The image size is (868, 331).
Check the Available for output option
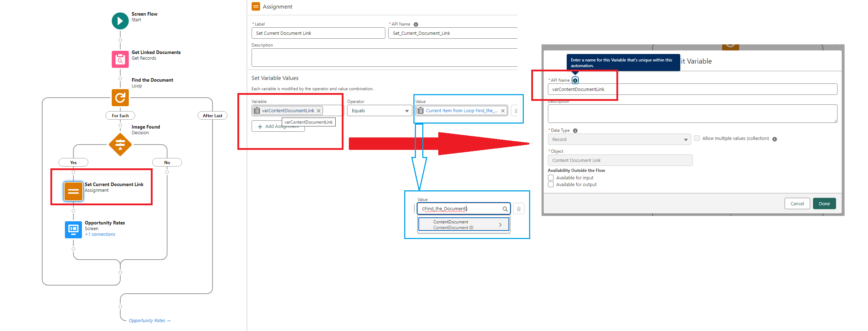point(551,185)
